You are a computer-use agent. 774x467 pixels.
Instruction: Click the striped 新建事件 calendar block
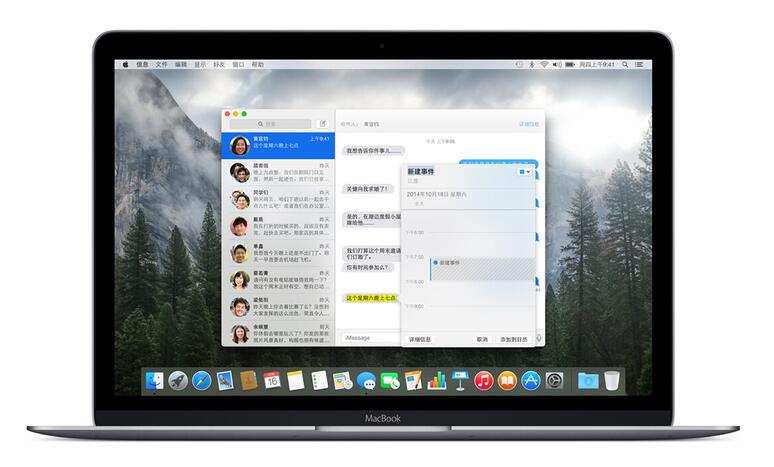(x=482, y=269)
